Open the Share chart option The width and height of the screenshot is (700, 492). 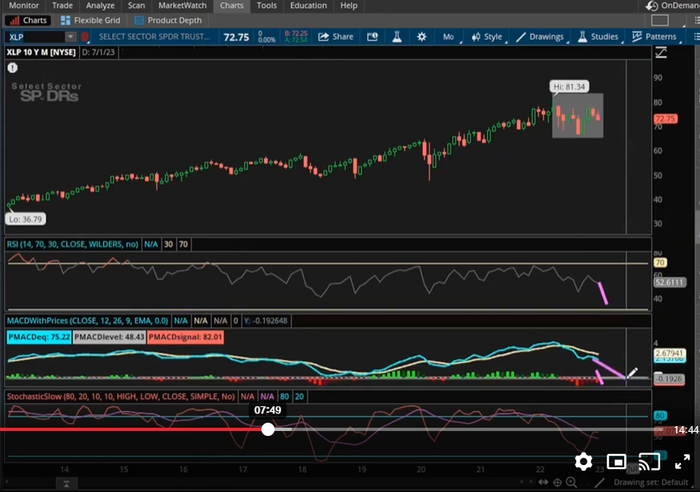point(336,37)
